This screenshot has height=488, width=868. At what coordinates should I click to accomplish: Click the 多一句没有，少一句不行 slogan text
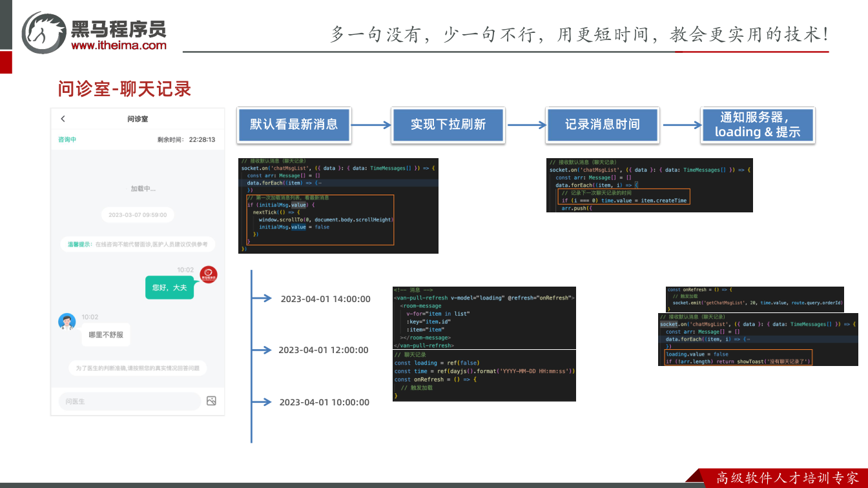[x=579, y=34]
